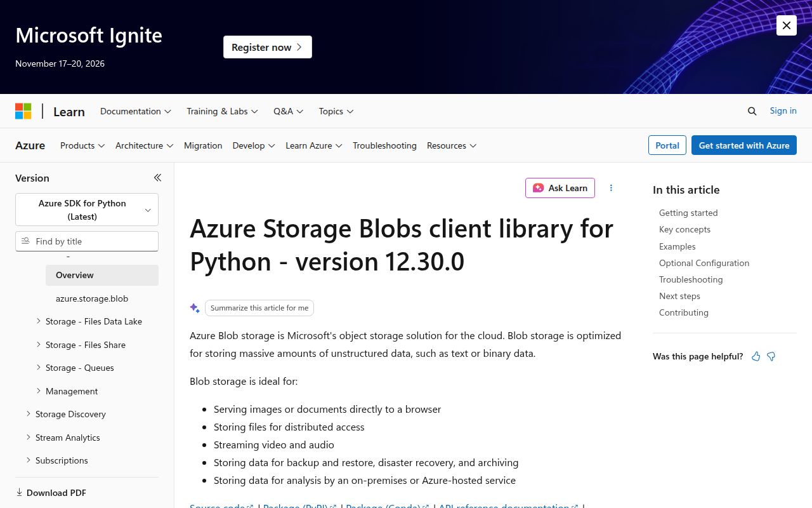Open the Training & Labs dropdown

[x=222, y=111]
